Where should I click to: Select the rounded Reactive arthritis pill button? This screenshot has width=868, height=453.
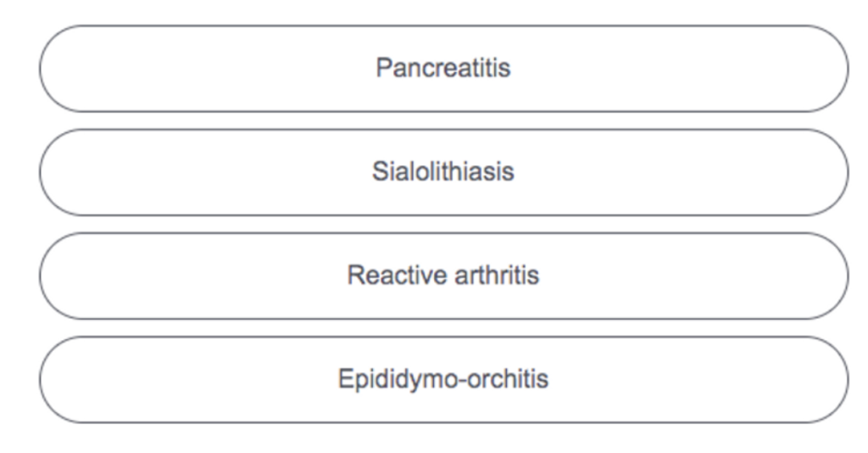click(443, 276)
